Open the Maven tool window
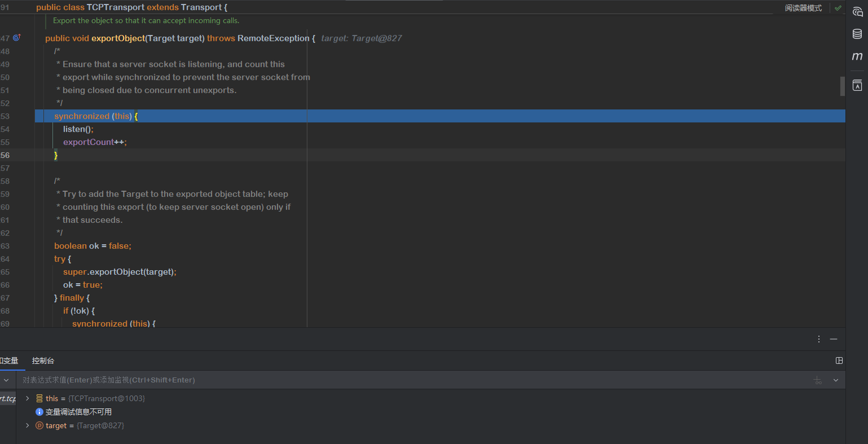 (x=857, y=56)
